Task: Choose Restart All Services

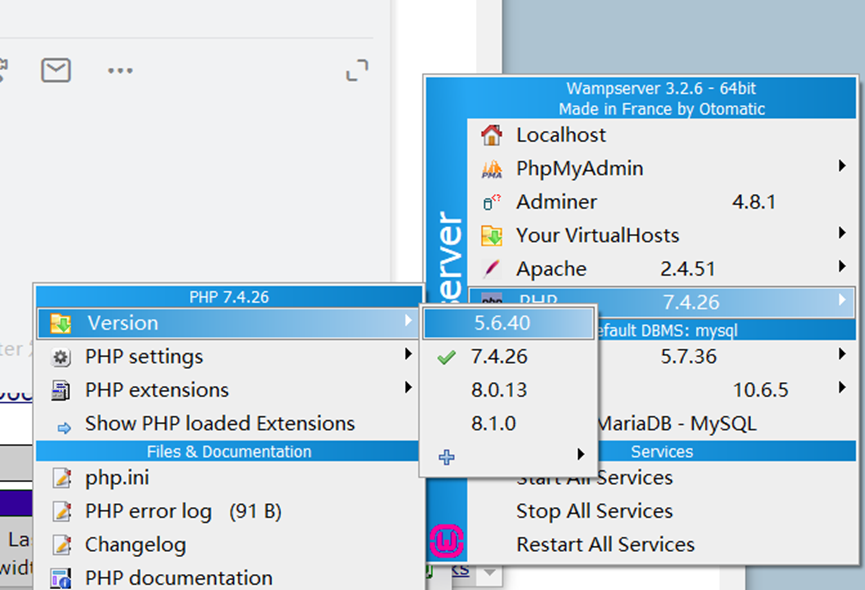Action: tap(662, 545)
